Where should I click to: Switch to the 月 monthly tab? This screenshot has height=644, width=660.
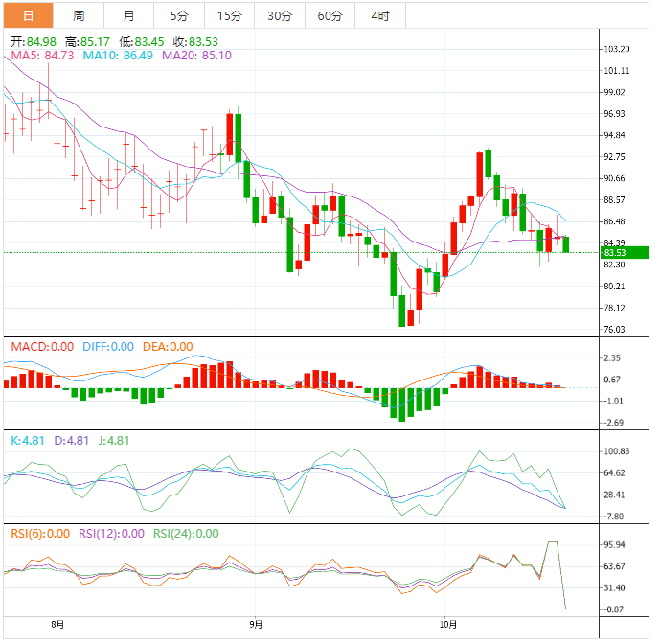(128, 15)
